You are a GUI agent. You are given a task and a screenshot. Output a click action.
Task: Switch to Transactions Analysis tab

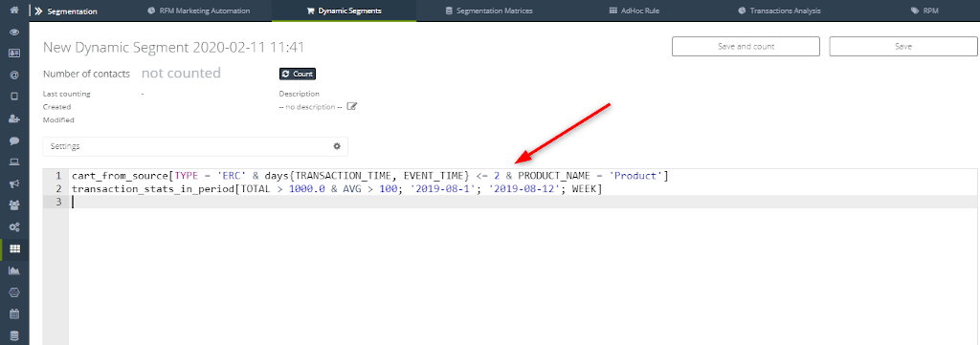(x=779, y=11)
